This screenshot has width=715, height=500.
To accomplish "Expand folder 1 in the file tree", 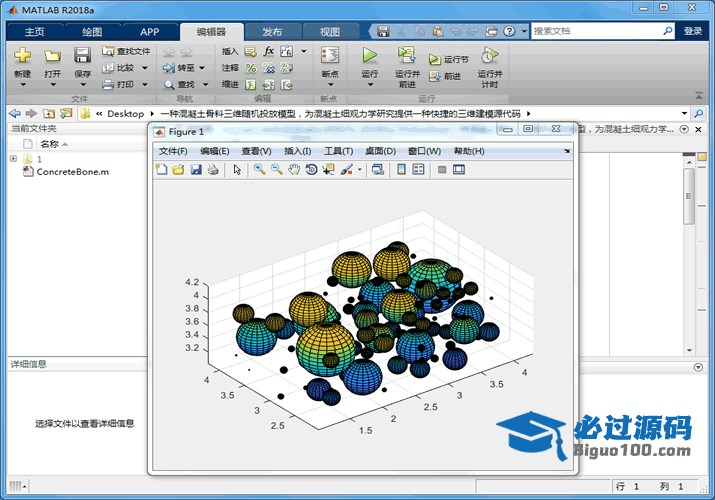I will tap(13, 159).
